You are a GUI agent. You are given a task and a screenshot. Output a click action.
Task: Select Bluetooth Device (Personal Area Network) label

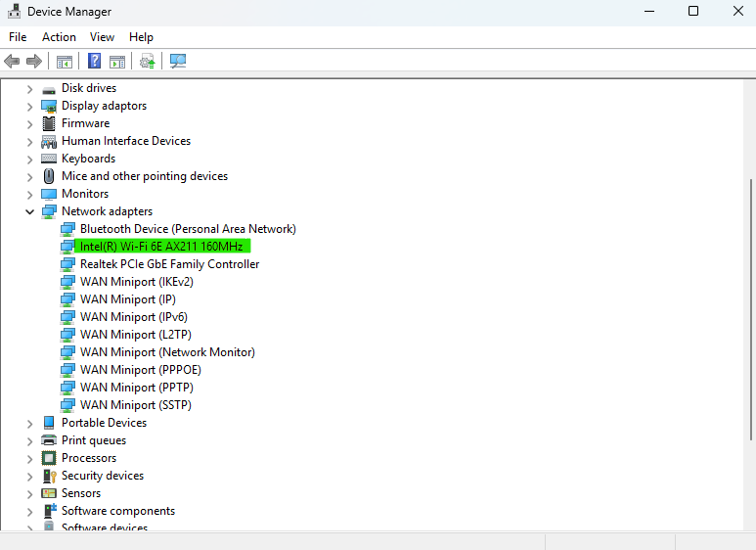coord(188,229)
